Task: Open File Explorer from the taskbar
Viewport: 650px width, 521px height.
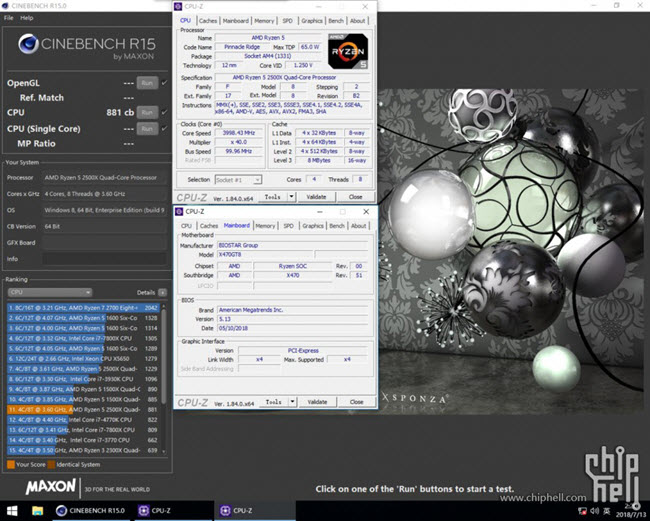Action: click(39, 510)
